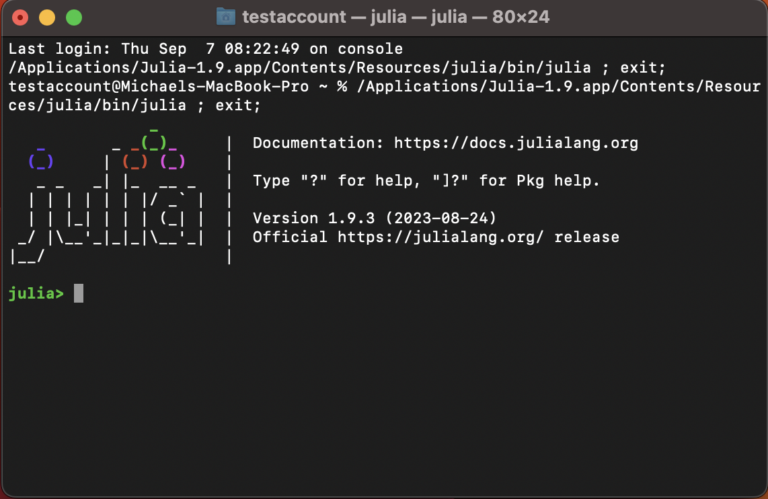Click empty terminal area below the prompt

384,392
